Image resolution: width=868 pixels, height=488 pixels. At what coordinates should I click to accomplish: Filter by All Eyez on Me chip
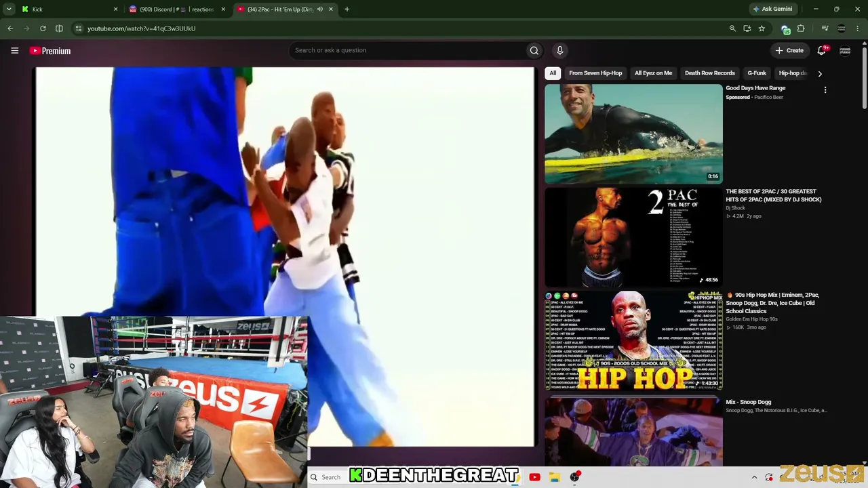tap(653, 73)
